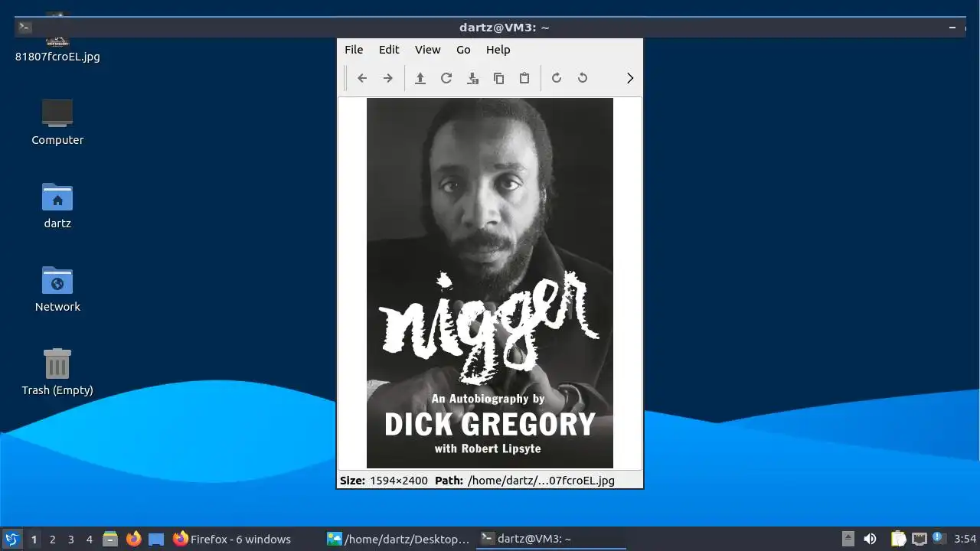Open the update notification tray icon
Image resolution: width=980 pixels, height=551 pixels.
(x=938, y=538)
